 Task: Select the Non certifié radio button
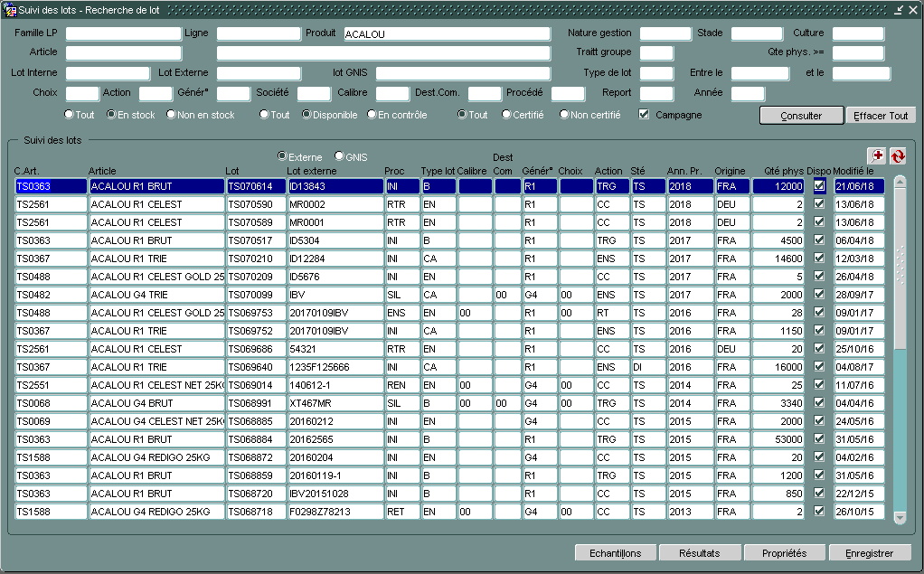tap(564, 114)
